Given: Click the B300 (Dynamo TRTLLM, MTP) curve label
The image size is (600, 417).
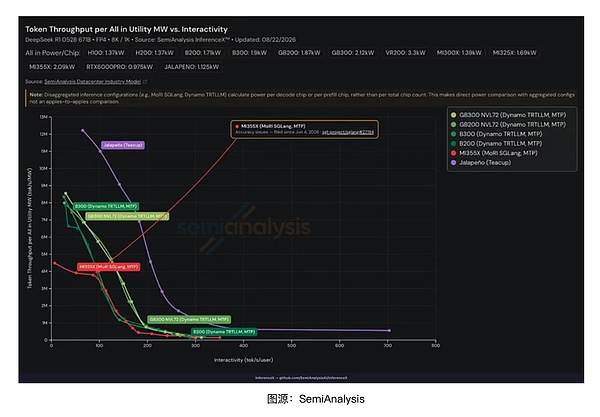Looking at the screenshot, I should coord(106,206).
